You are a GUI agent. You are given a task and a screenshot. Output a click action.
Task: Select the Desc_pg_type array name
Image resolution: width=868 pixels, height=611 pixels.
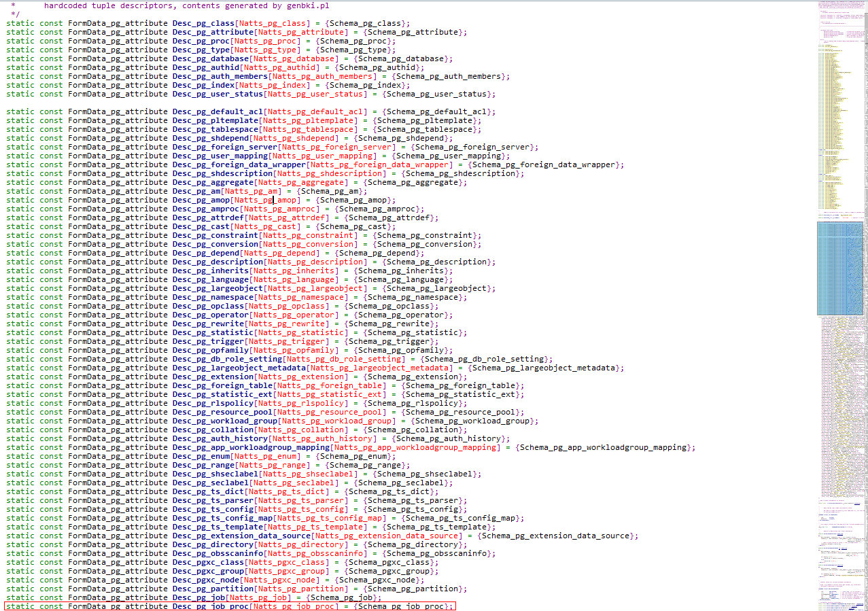201,50
